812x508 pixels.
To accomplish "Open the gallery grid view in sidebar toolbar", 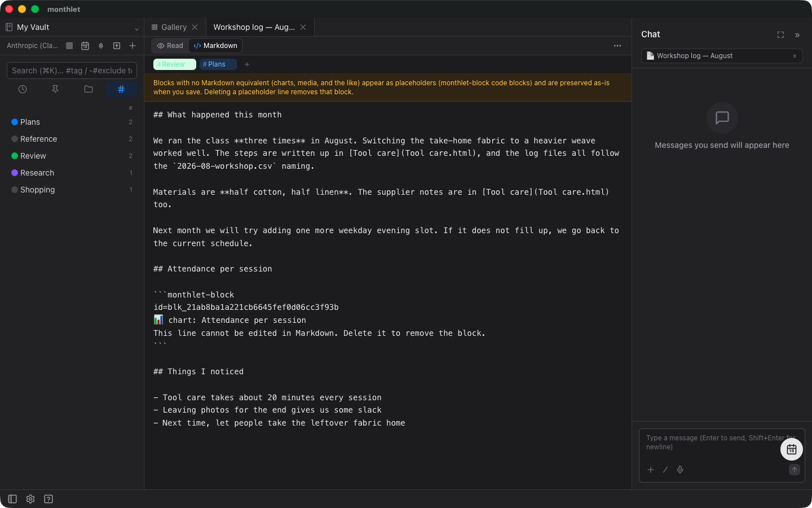I will tap(69, 46).
